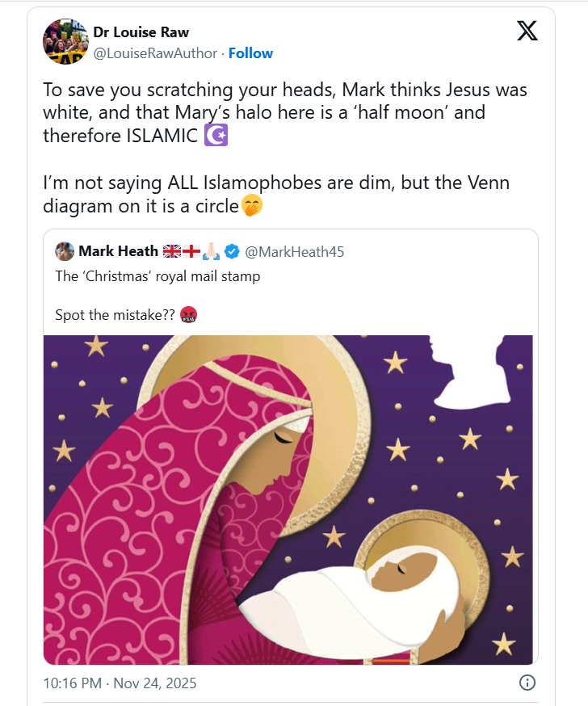Click the main tweet text about Mary's halo
The image size is (588, 706).
[x=275, y=113]
